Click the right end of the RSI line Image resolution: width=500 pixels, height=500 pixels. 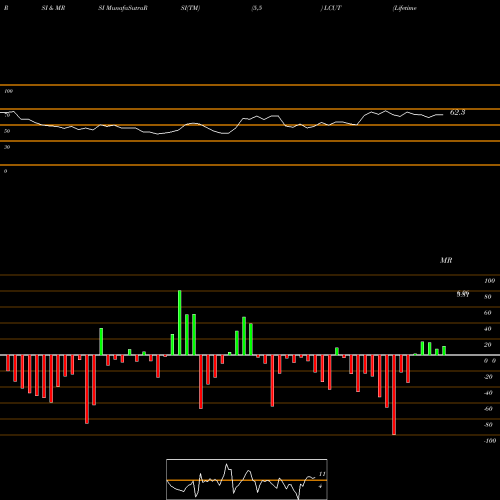pyautogui.click(x=443, y=115)
